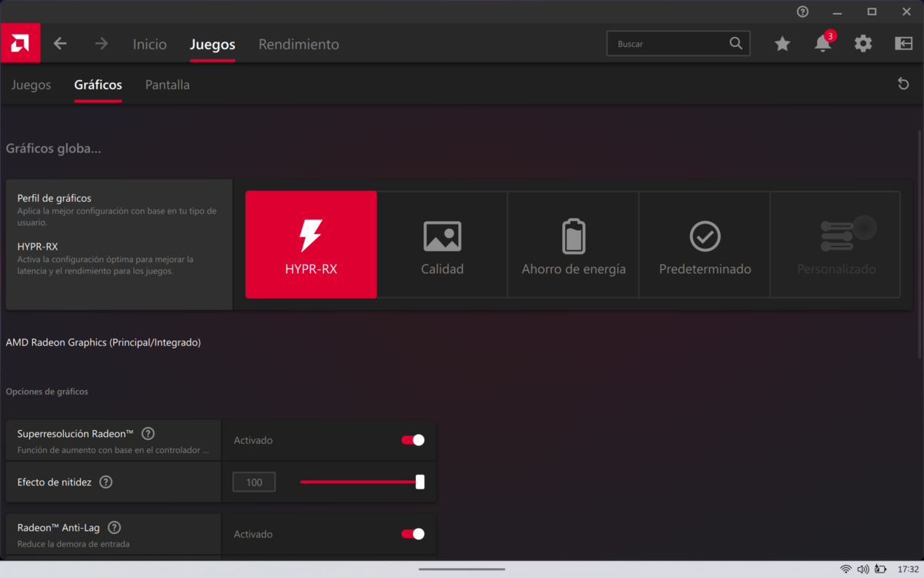The height and width of the screenshot is (578, 924).
Task: Click the volume icon in system tray
Action: (863, 570)
